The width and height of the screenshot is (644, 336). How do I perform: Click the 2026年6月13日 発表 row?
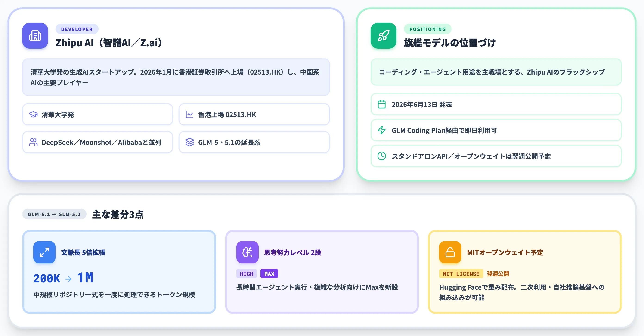click(496, 104)
